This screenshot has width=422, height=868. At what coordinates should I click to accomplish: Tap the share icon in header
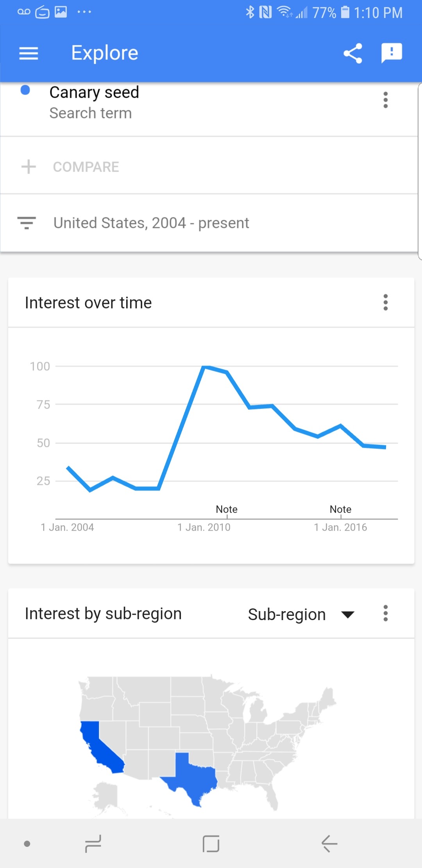click(352, 53)
